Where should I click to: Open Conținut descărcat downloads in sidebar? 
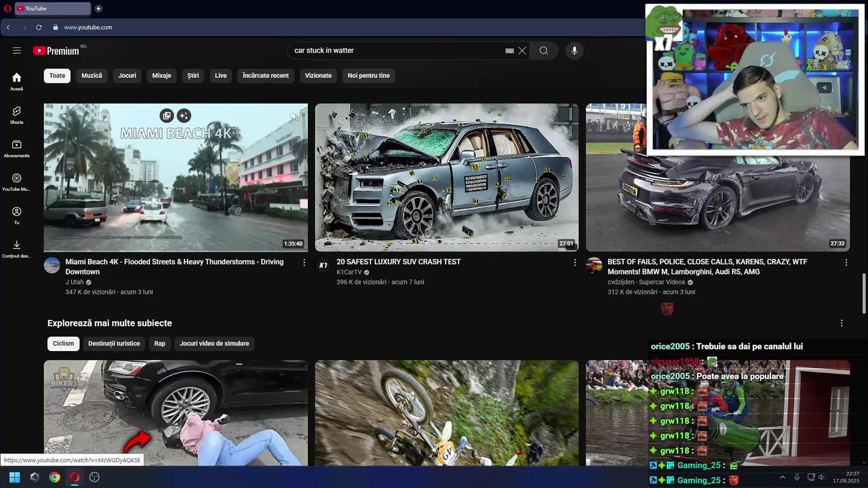coord(17,249)
